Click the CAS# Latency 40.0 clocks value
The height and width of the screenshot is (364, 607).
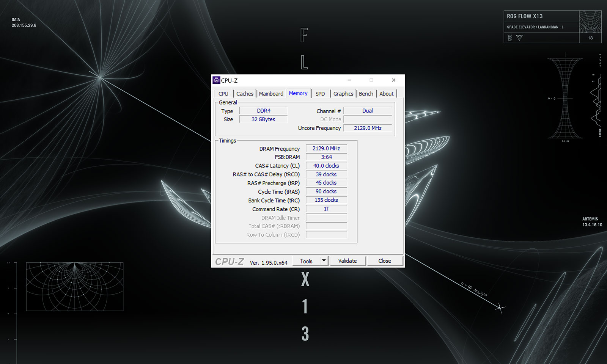point(326,166)
